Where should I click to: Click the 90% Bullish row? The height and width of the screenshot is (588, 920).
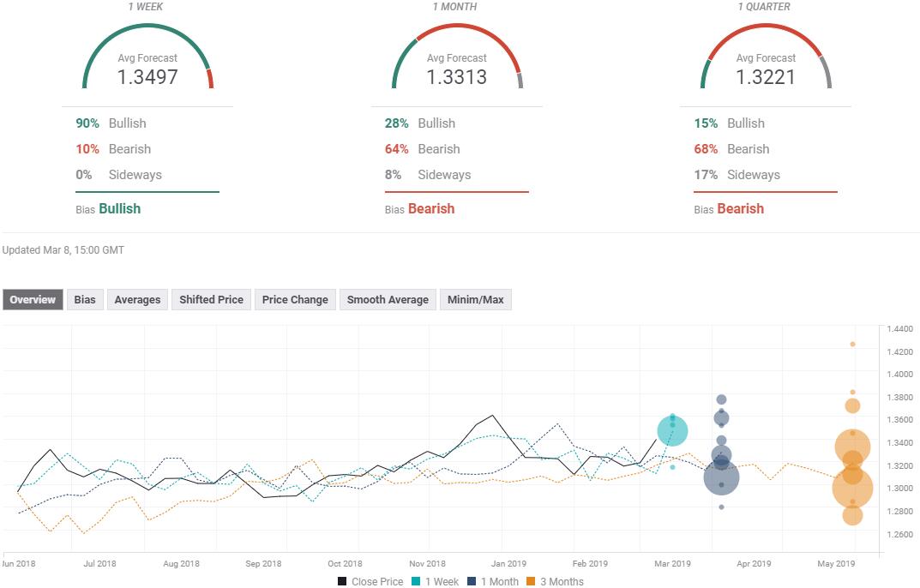click(111, 123)
